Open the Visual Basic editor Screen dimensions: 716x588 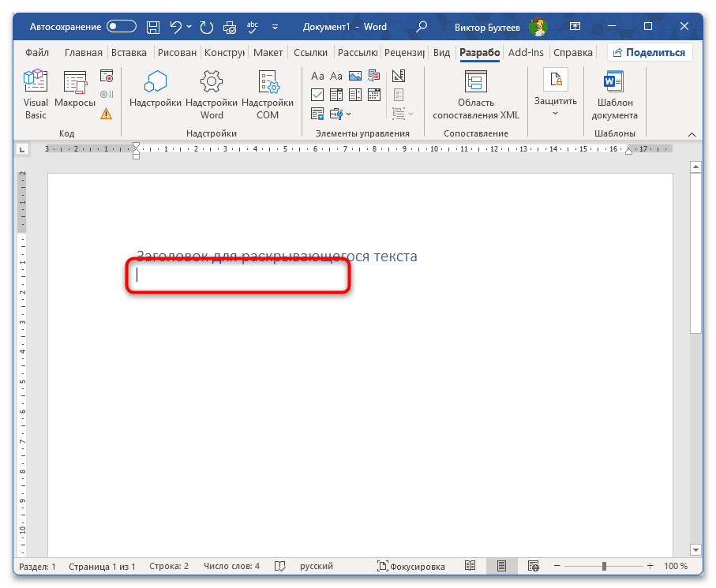tap(36, 95)
